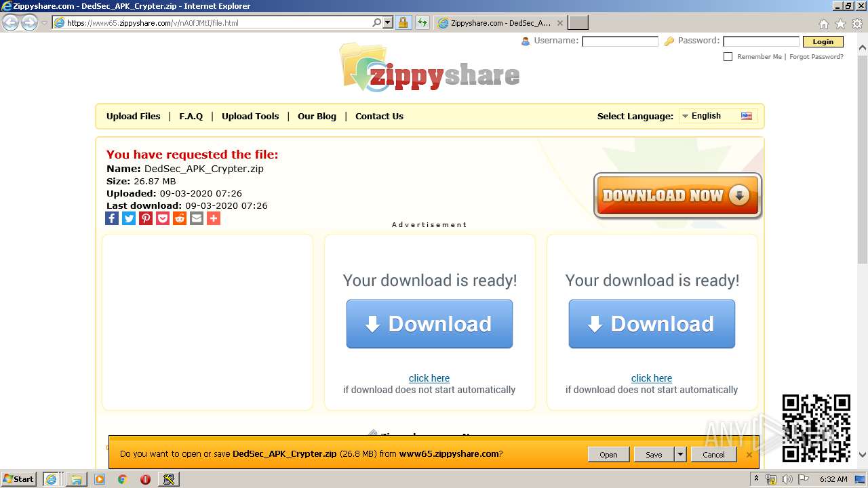
Task: Click the refresh page icon
Action: click(422, 22)
